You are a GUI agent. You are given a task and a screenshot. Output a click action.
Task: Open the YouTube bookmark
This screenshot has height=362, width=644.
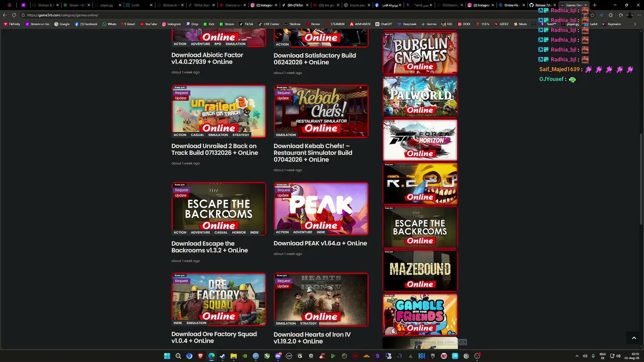coord(148,24)
